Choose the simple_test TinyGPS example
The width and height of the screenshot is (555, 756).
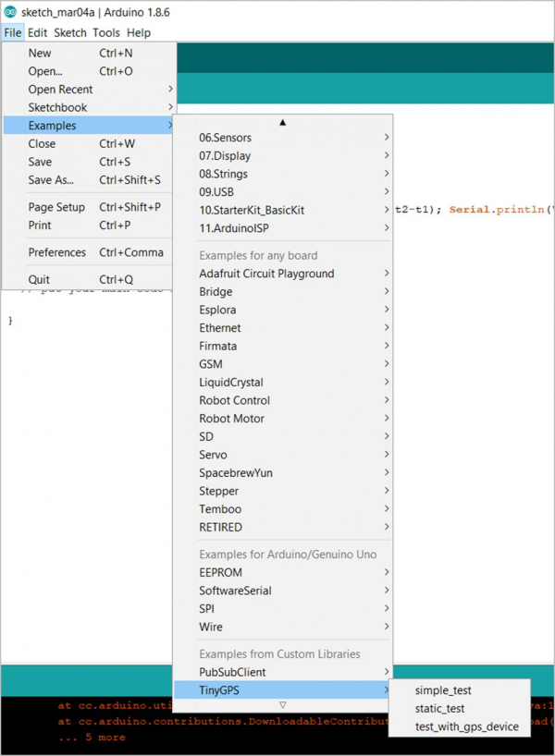point(444,690)
